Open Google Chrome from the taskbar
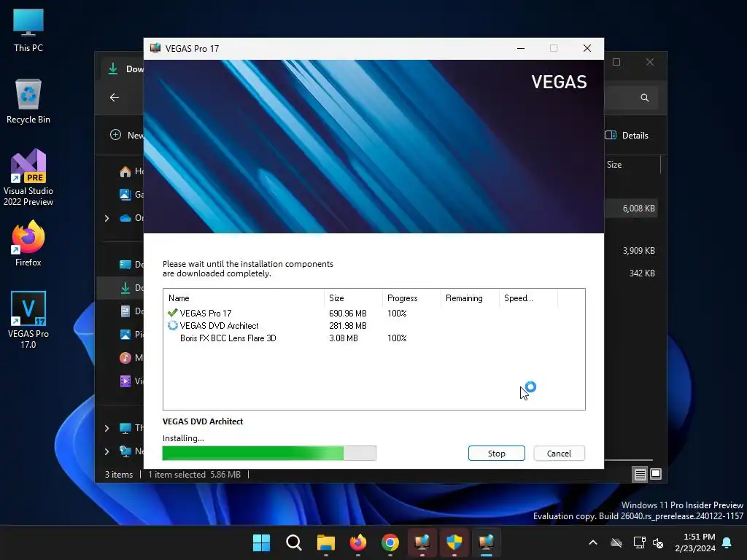 (x=390, y=542)
